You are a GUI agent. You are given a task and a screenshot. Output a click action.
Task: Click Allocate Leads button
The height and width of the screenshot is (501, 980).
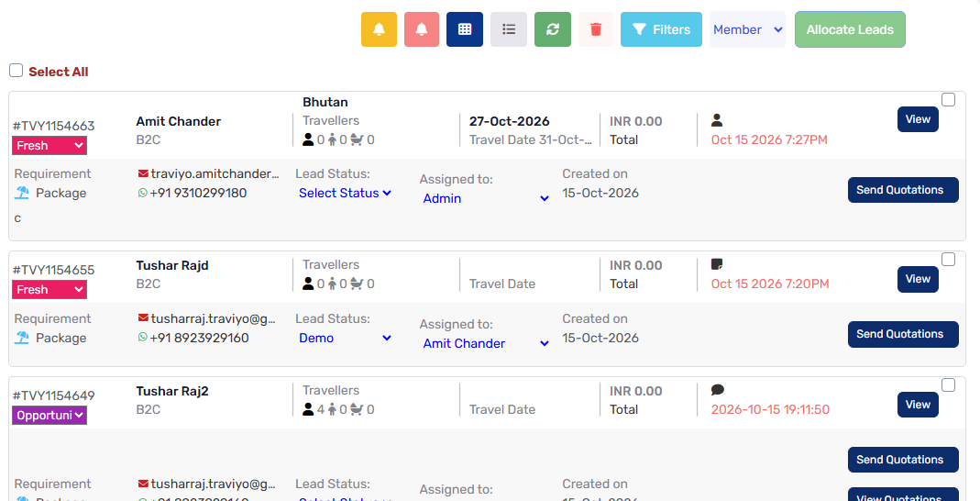[850, 29]
